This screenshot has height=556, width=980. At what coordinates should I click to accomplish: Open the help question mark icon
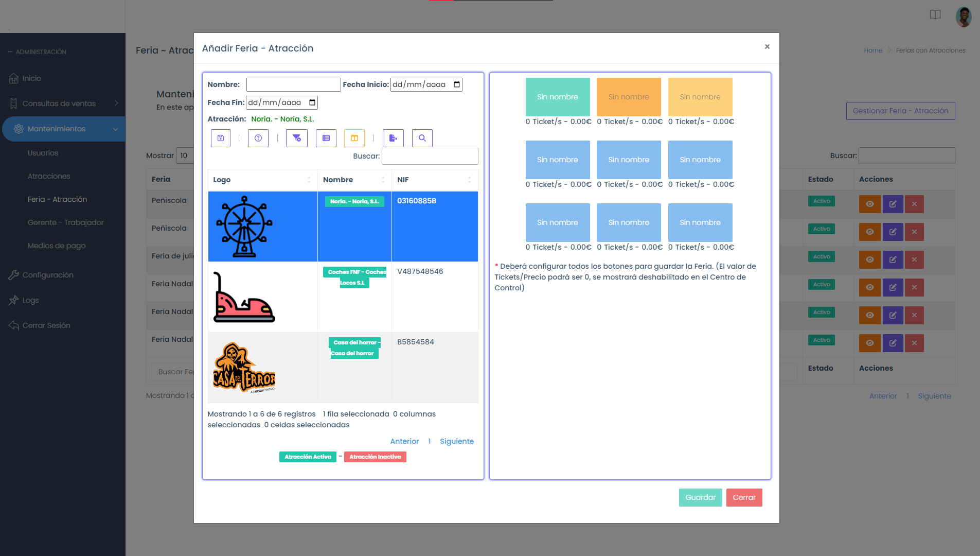[258, 138]
